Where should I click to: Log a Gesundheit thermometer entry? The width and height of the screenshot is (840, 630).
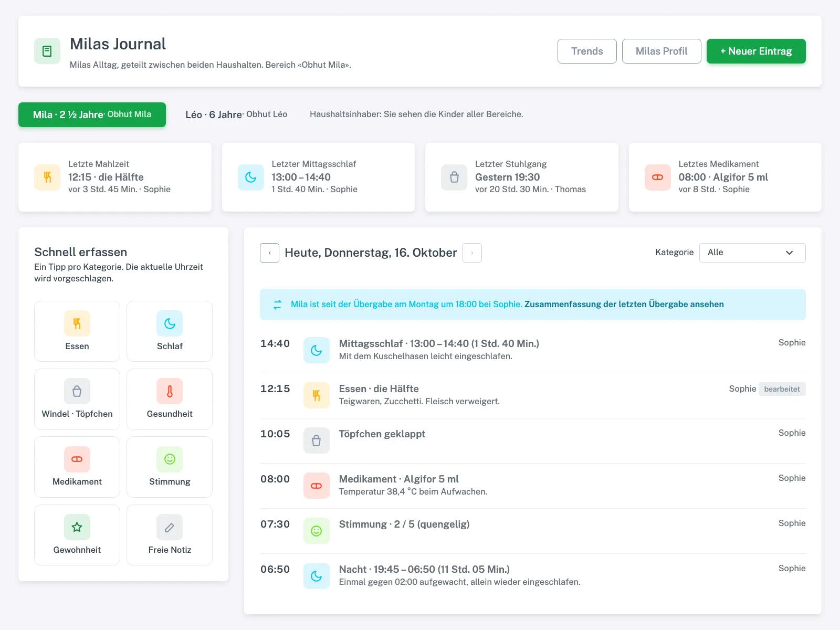tap(170, 399)
